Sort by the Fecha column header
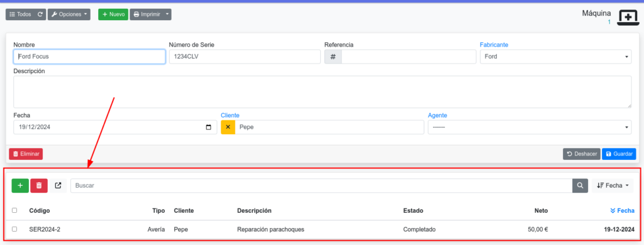 [623, 210]
